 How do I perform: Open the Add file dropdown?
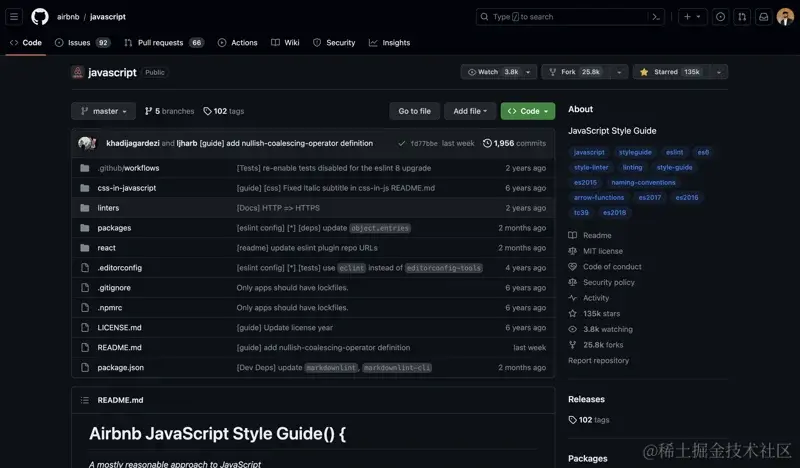pos(470,111)
